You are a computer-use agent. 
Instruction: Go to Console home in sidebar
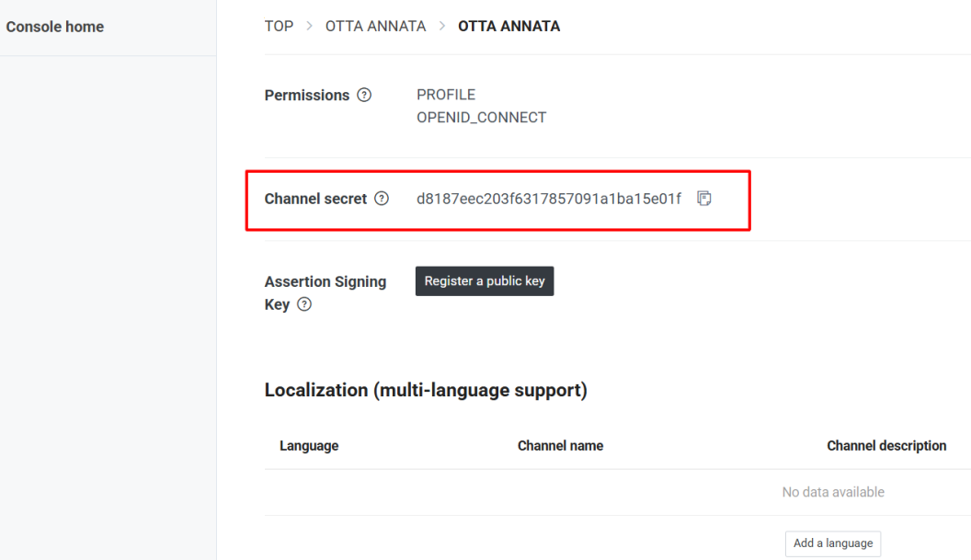pos(55,27)
